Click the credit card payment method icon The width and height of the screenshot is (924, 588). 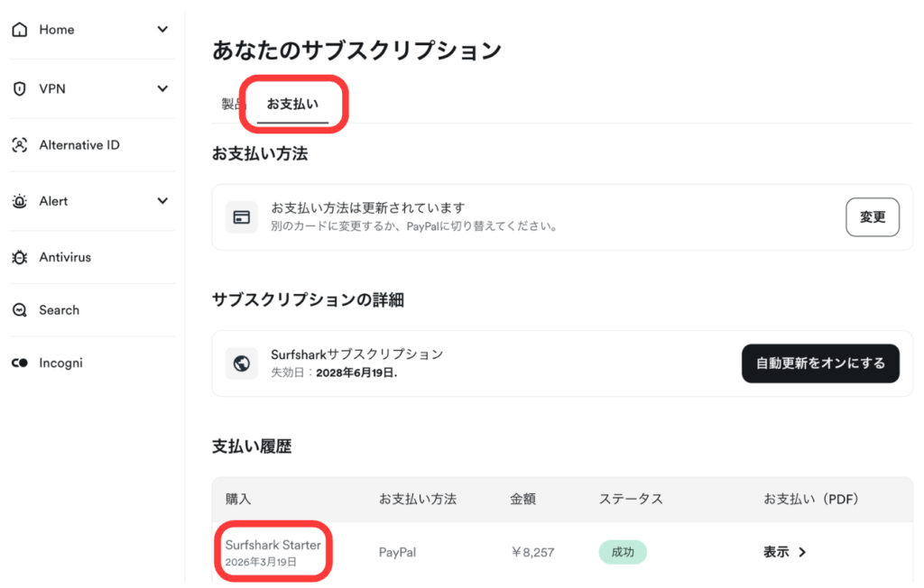(241, 217)
